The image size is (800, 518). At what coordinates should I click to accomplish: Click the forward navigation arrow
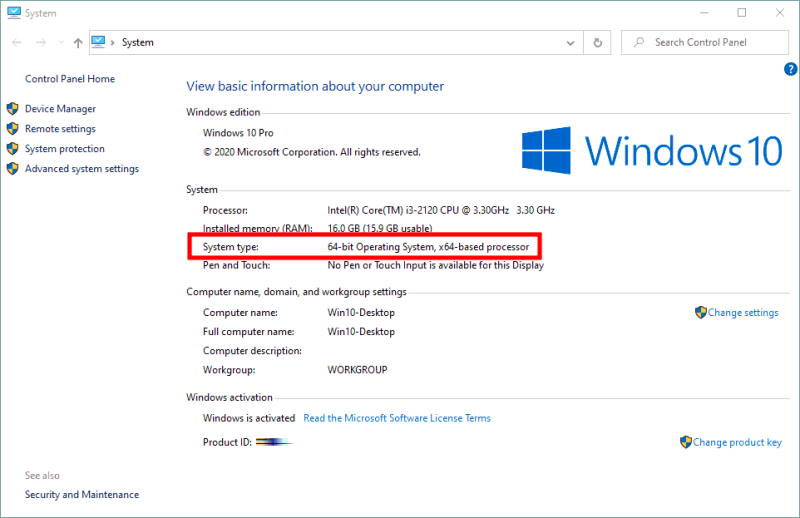(x=41, y=42)
